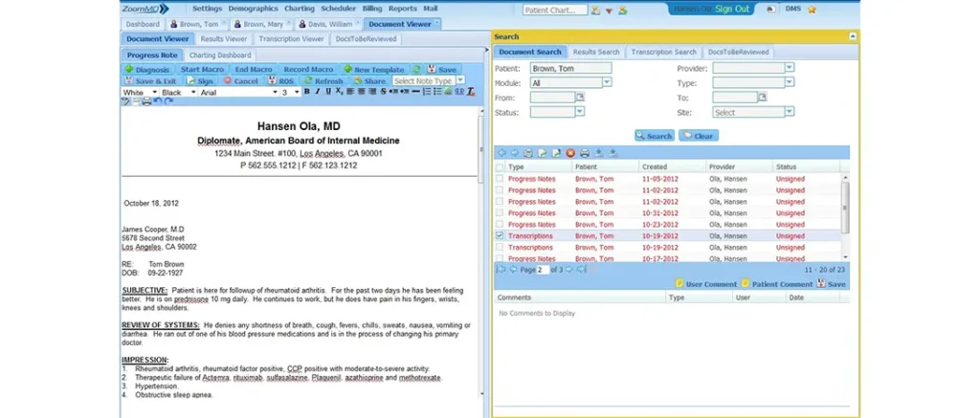This screenshot has height=418, width=980.
Task: Open the White background color selector
Action: (x=140, y=92)
